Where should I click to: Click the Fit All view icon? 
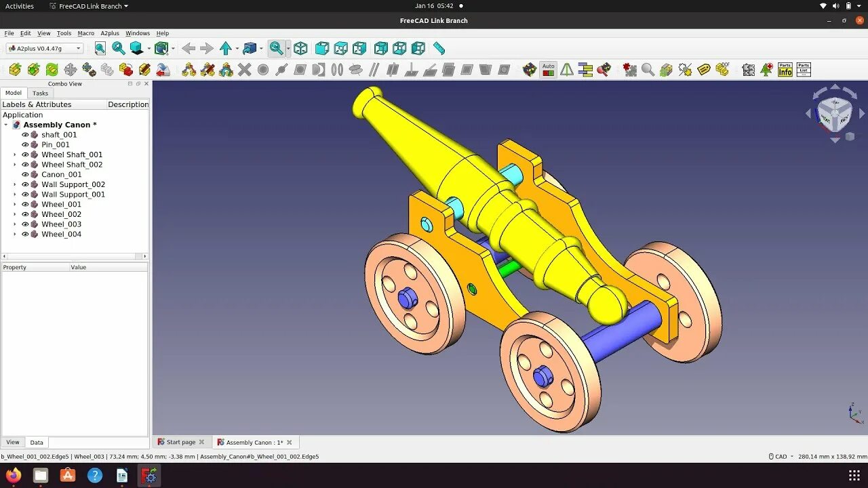[x=100, y=48]
